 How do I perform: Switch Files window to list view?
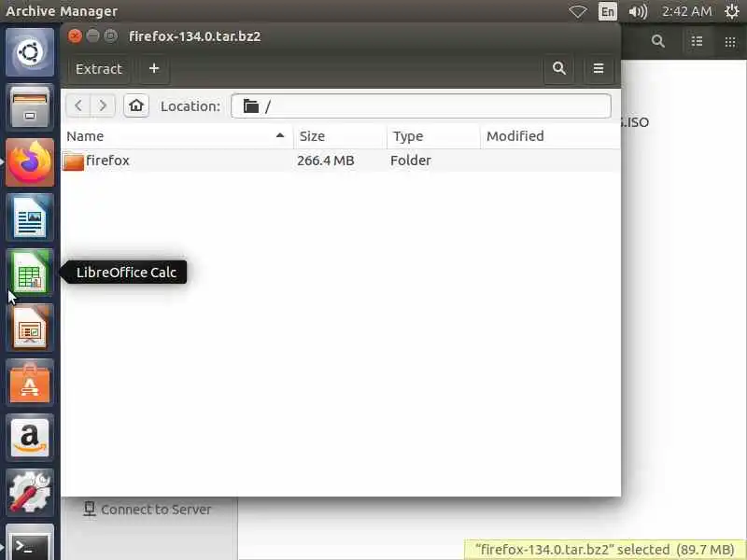tap(697, 41)
